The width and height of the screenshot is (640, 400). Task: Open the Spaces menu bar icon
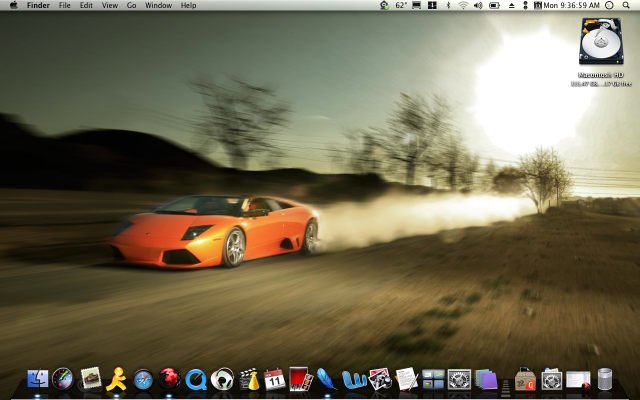[432, 5]
